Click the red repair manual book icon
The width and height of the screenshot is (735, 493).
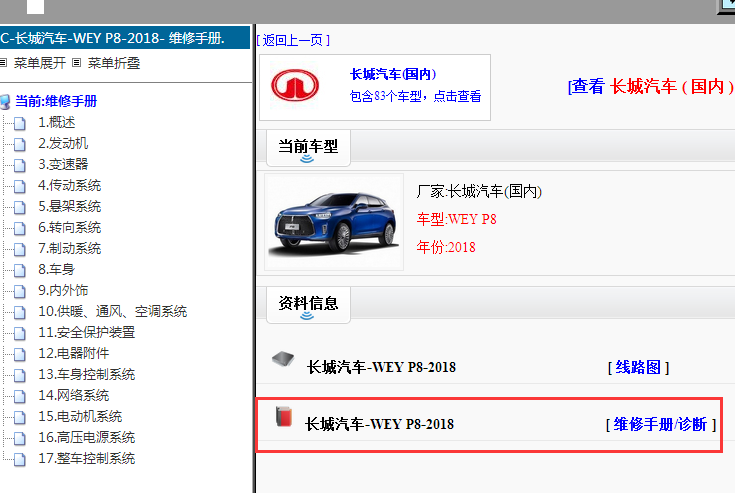point(284,417)
